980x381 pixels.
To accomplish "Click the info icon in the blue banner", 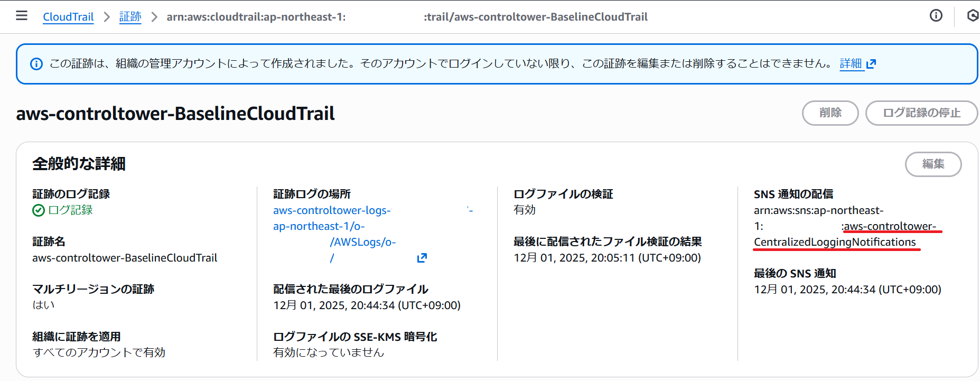I will (x=36, y=64).
